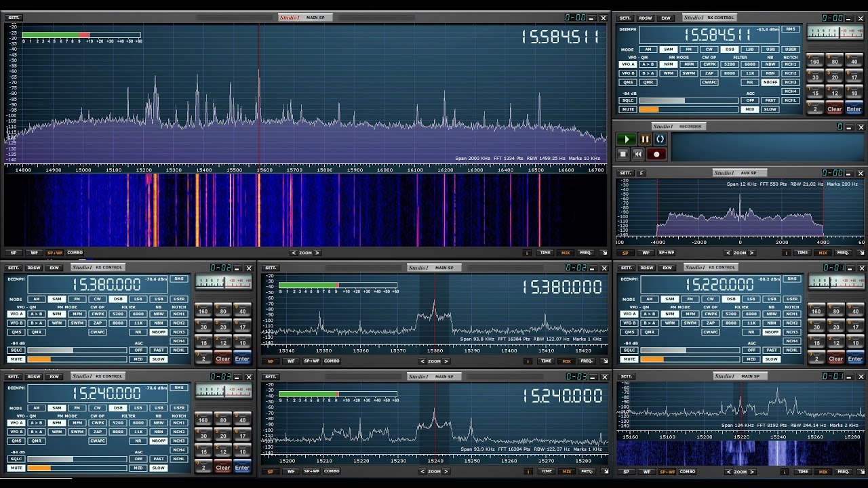Pause the Studio1 Recorder
Screen dimensions: 868x488
(x=645, y=139)
